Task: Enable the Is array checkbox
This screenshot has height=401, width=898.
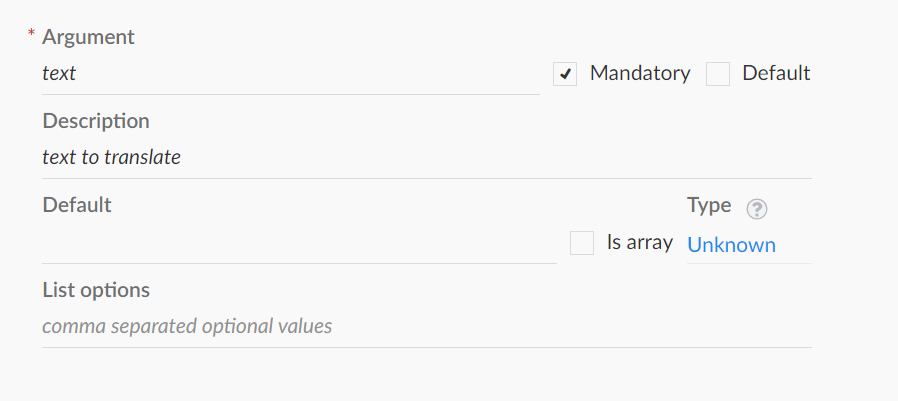Action: coord(582,243)
